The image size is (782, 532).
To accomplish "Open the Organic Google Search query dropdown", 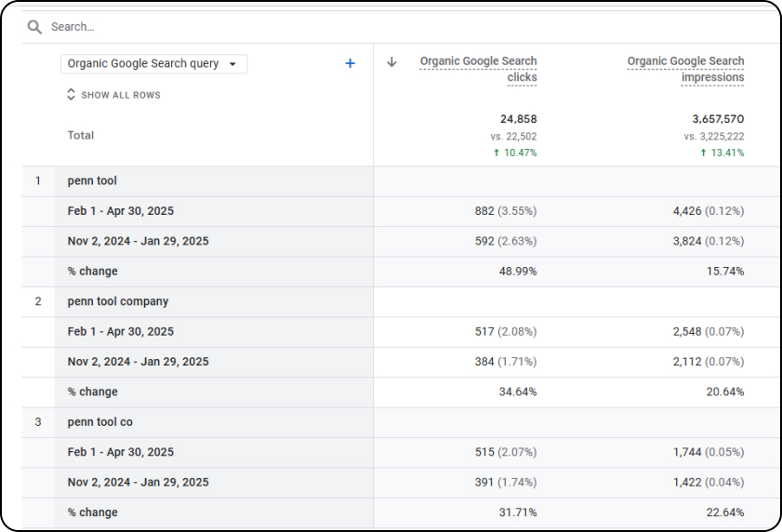I will tap(153, 64).
